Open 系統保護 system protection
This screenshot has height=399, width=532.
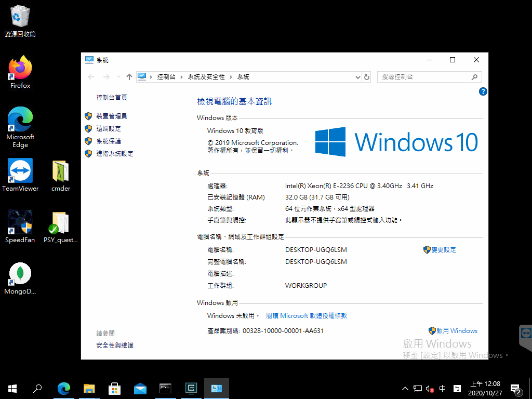109,141
